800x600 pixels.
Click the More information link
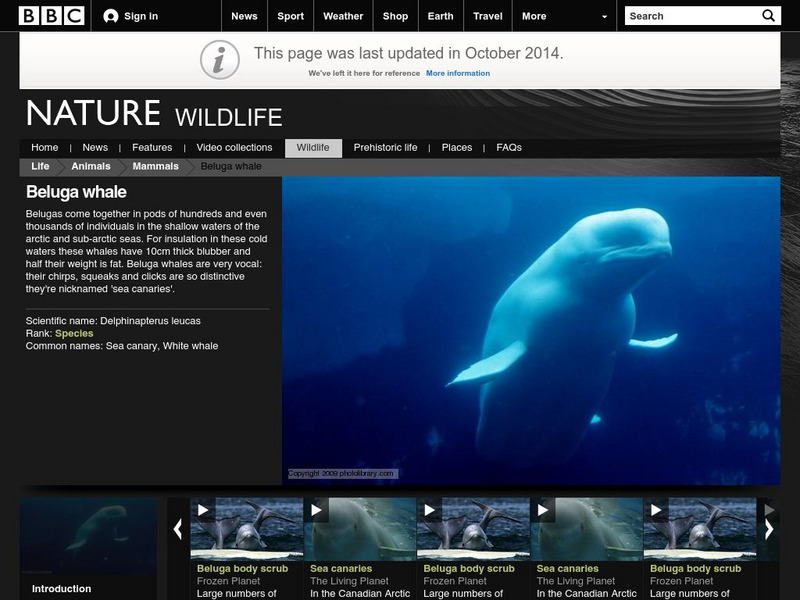tap(458, 73)
